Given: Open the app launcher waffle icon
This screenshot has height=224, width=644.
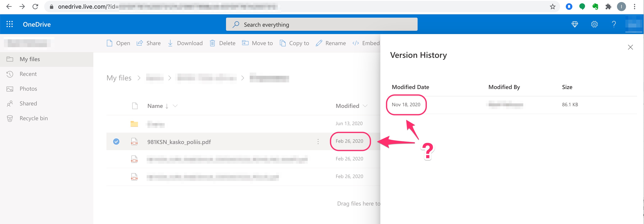Looking at the screenshot, I should click(9, 24).
